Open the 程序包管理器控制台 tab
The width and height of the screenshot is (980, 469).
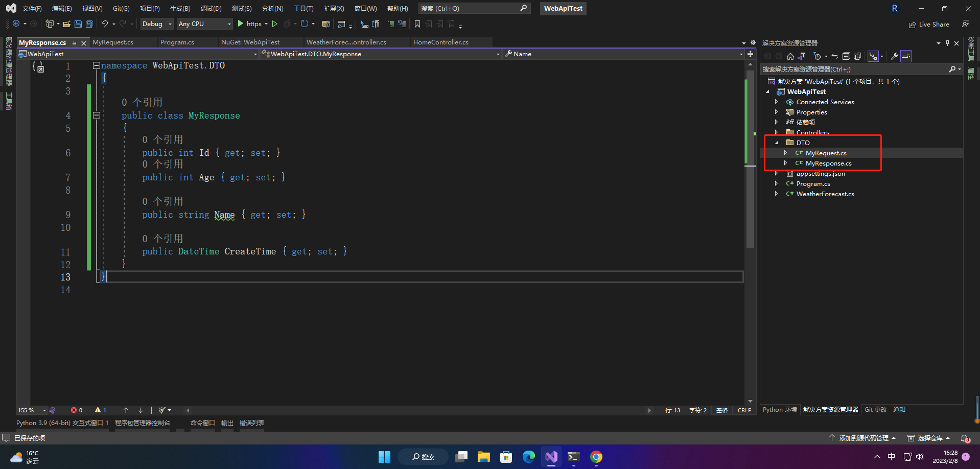pos(143,423)
